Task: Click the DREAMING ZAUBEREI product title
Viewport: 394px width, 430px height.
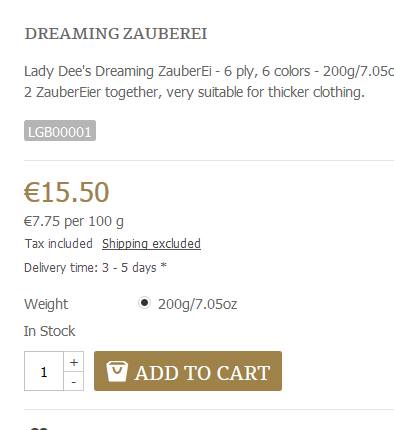Action: (x=116, y=34)
